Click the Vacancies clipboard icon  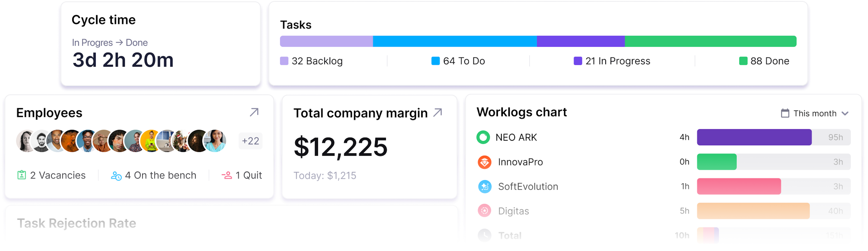click(x=22, y=175)
